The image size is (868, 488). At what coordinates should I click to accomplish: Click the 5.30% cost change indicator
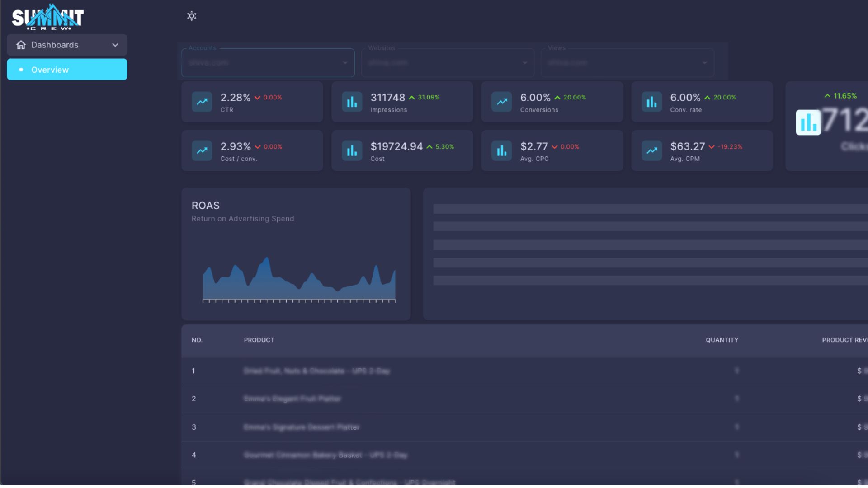(x=440, y=147)
